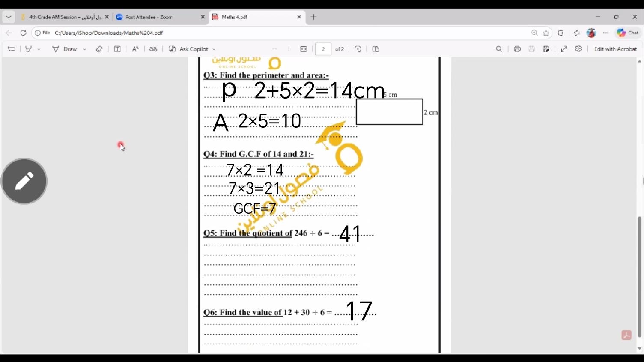This screenshot has width=644, height=362.
Task: Select the Erase tool in PDF toolbar
Action: pos(99,49)
